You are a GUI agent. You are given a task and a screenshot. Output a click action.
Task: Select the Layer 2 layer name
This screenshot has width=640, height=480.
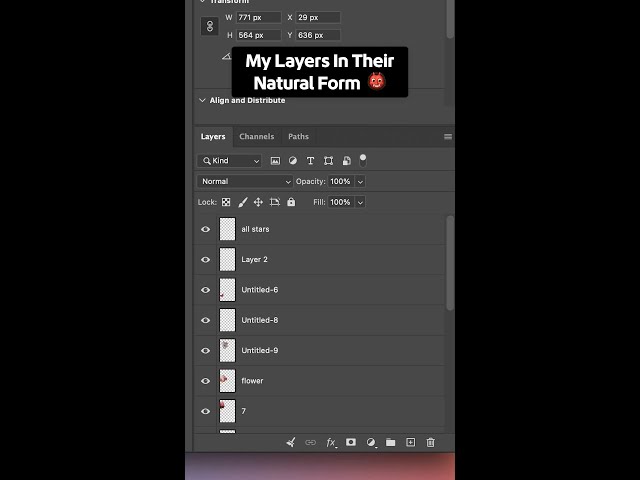tap(254, 260)
